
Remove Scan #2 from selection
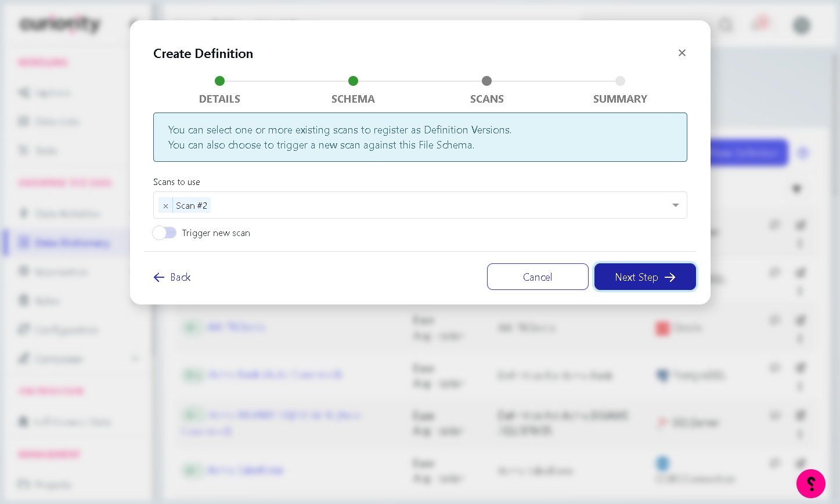(165, 206)
